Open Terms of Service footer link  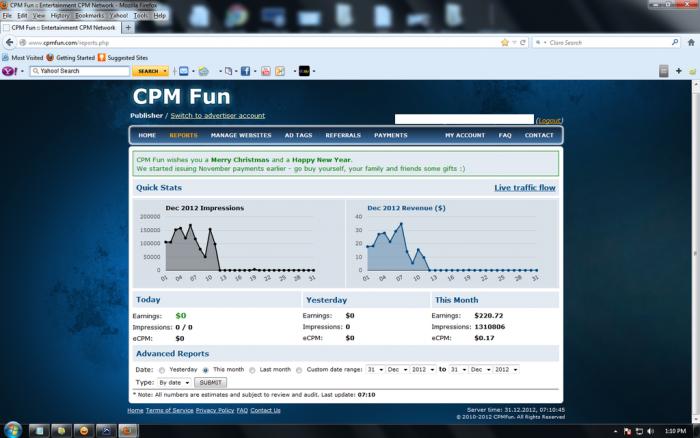click(x=169, y=410)
